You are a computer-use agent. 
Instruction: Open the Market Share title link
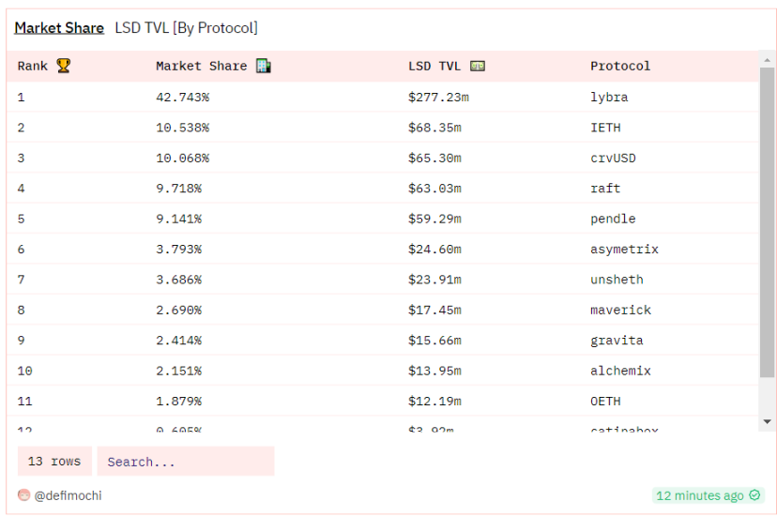point(59,28)
